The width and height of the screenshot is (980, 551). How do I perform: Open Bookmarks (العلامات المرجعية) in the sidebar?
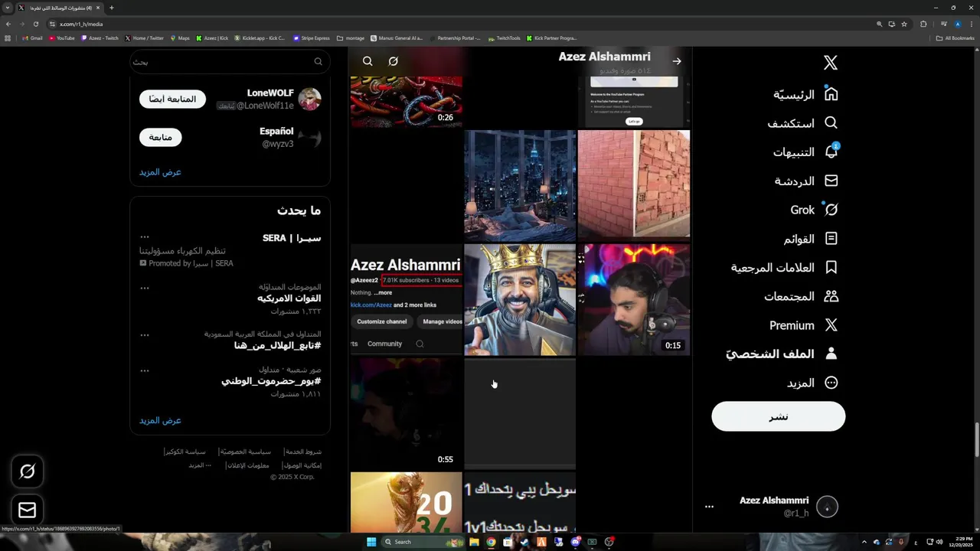[784, 268]
